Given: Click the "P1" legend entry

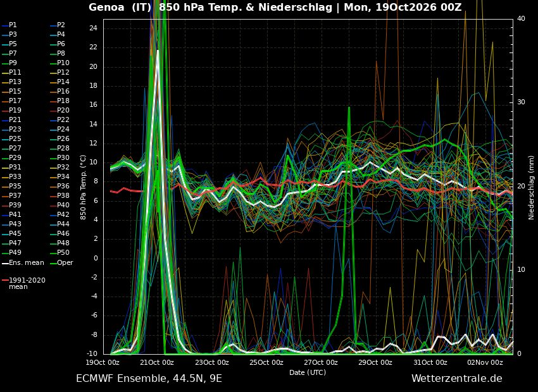Looking at the screenshot, I should tap(9, 25).
